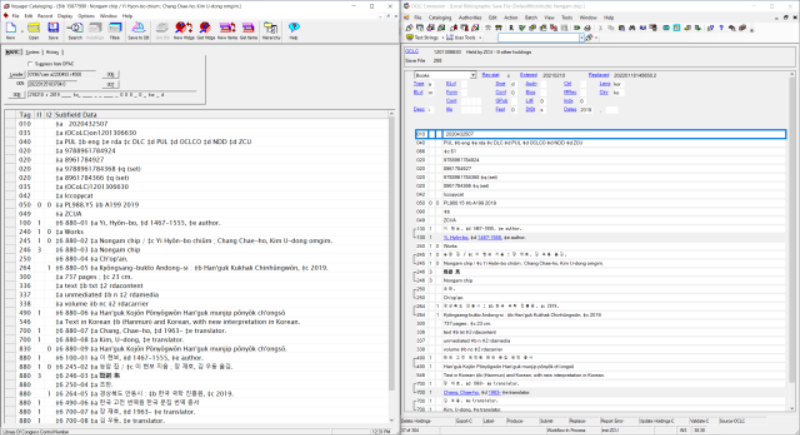Click the Replaced link in fixed field

point(598,75)
